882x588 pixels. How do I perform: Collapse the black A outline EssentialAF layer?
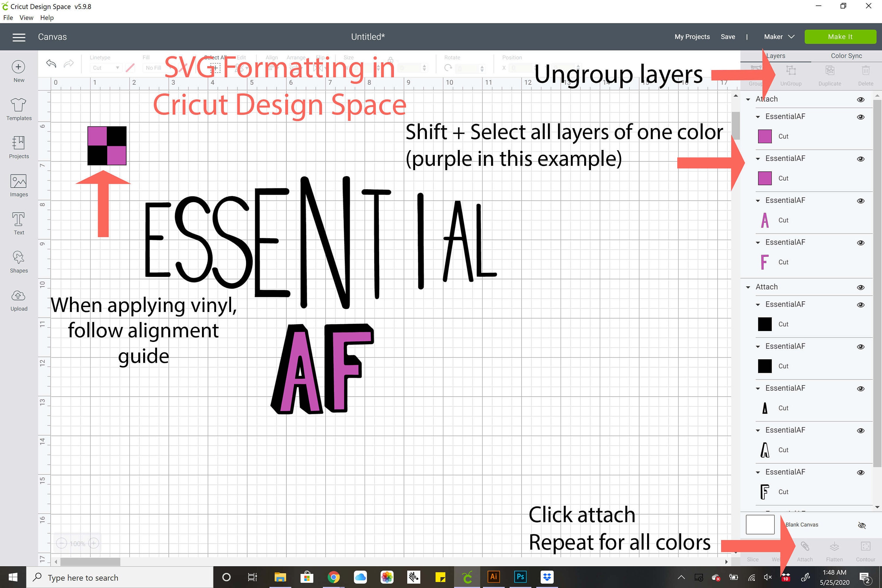(758, 430)
